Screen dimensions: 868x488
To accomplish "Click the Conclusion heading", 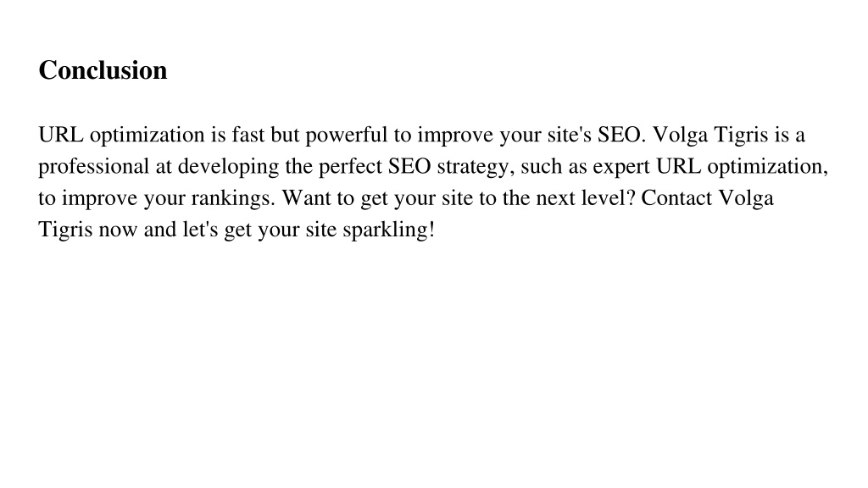I will point(103,70).
